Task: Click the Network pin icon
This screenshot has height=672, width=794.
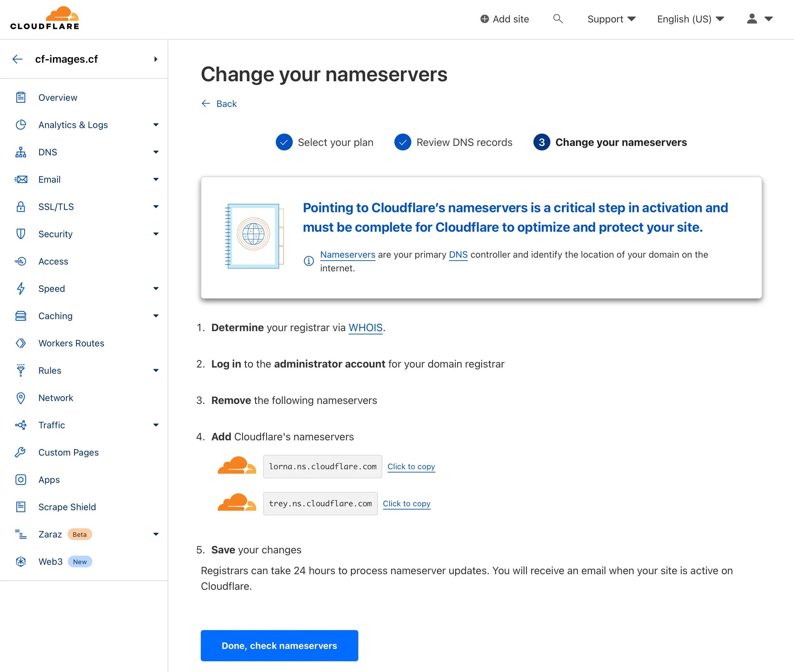Action: [20, 398]
